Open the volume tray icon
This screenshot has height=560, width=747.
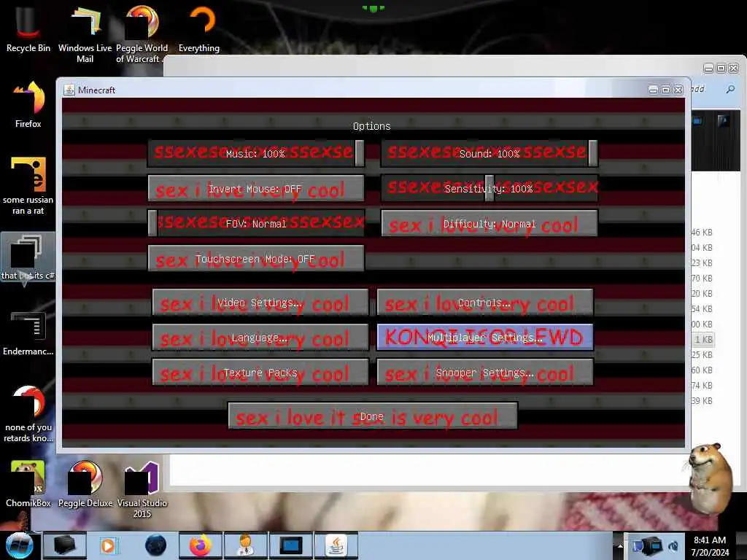coord(673,546)
